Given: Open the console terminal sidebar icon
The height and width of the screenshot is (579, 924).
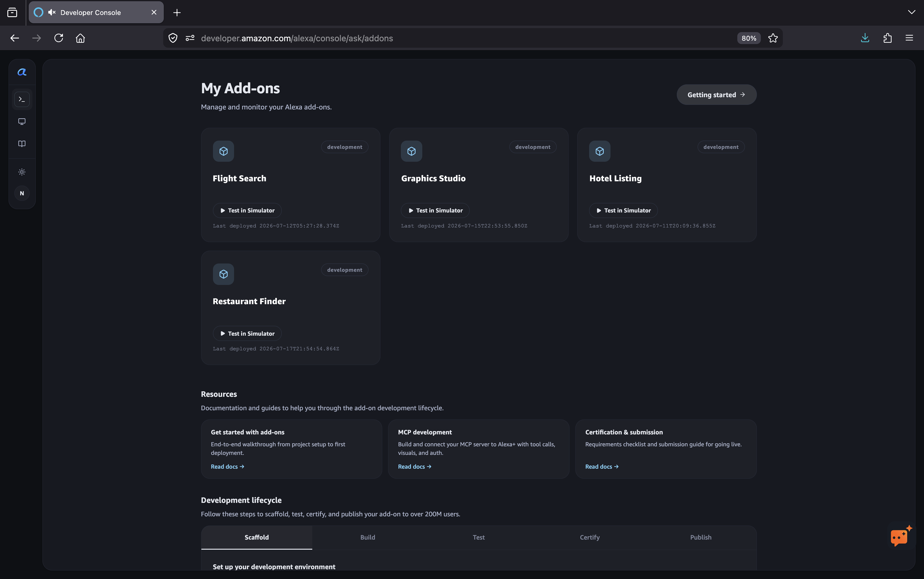Looking at the screenshot, I should point(22,99).
